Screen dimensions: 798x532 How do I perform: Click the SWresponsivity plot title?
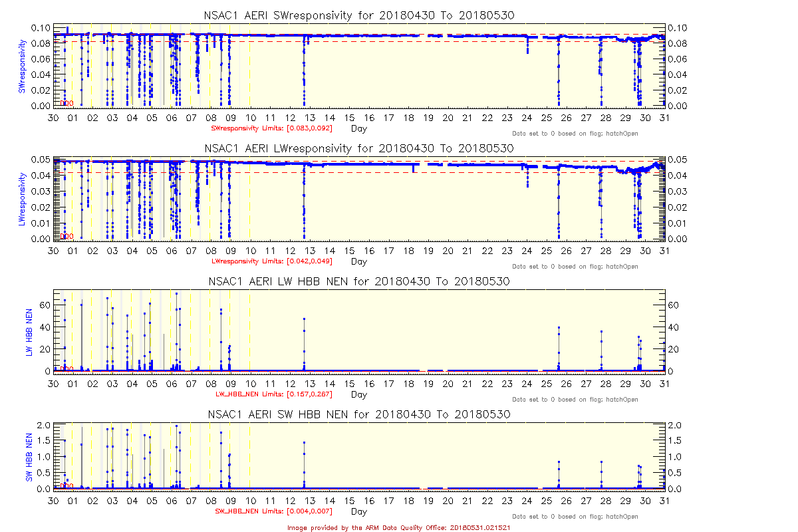pyautogui.click(x=358, y=15)
